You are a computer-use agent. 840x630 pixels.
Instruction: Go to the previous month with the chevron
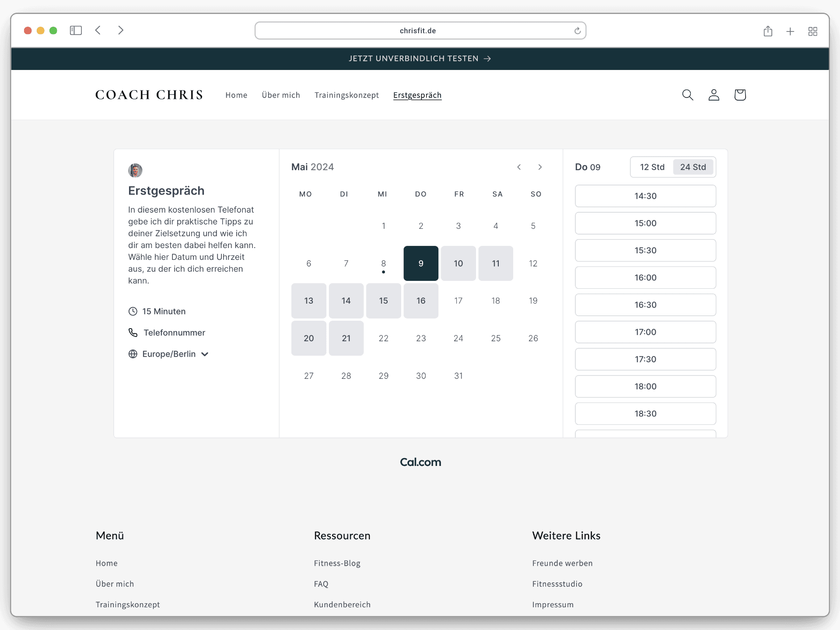click(x=519, y=167)
